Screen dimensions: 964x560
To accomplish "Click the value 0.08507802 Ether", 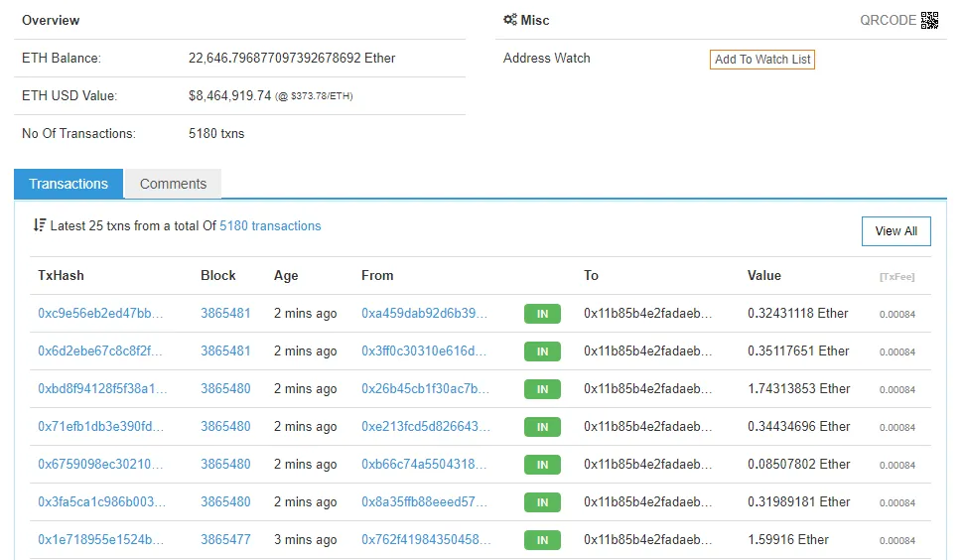I will click(798, 464).
